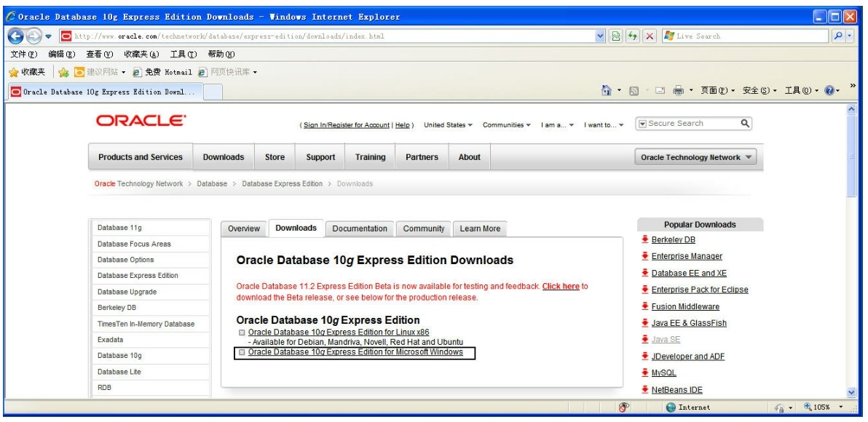Click the red download icon beside MySQL
This screenshot has width=868, height=422.
[x=645, y=373]
